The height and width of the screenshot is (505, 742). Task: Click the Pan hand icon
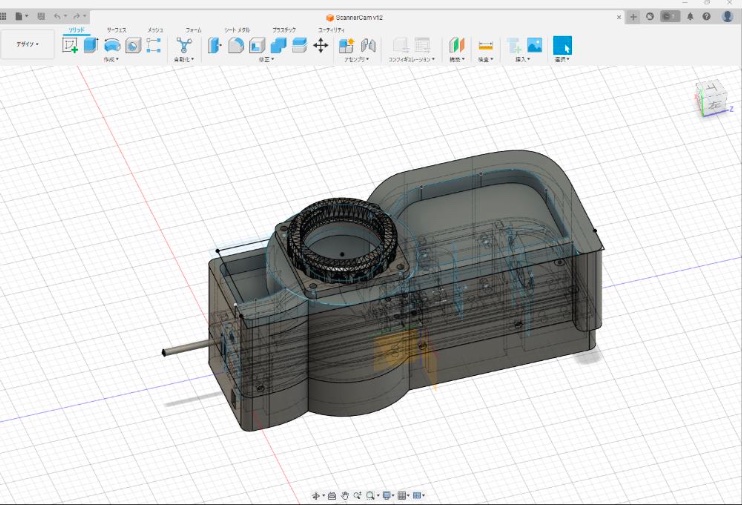click(344, 495)
